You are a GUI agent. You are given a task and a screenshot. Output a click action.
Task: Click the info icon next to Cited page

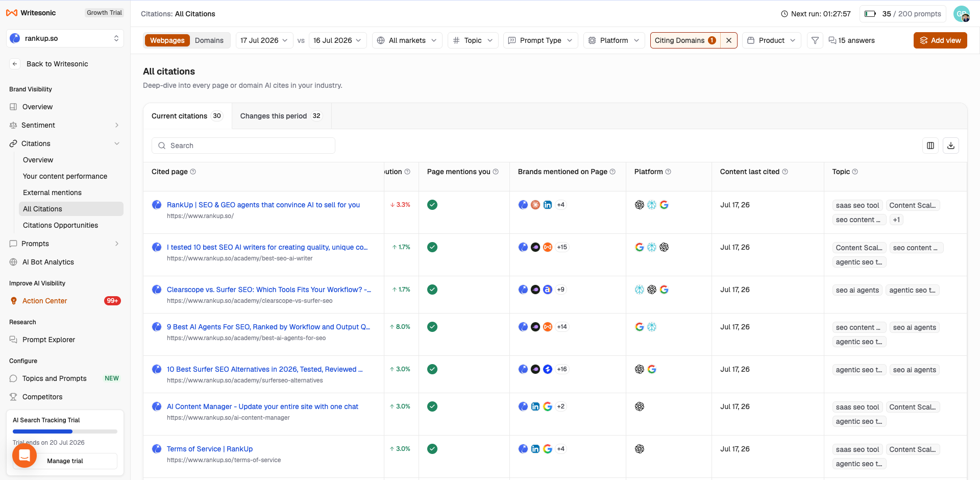pos(193,172)
